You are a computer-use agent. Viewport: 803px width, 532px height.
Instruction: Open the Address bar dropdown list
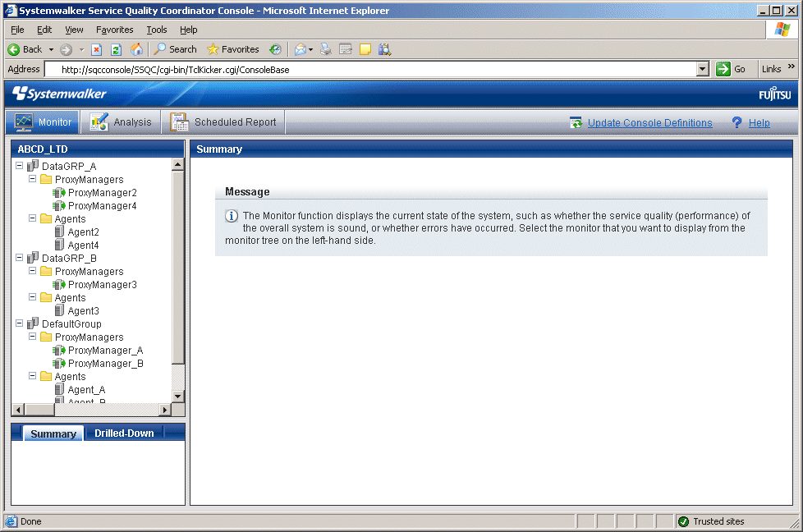703,69
